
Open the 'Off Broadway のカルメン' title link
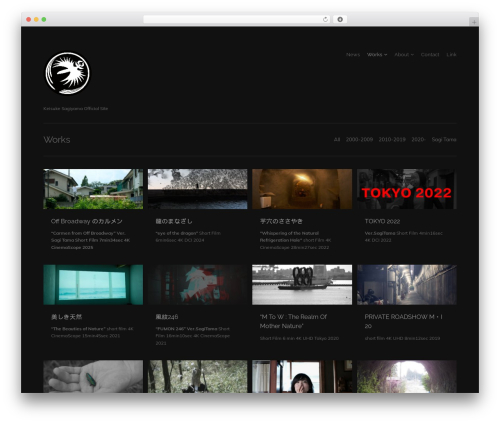tap(87, 221)
